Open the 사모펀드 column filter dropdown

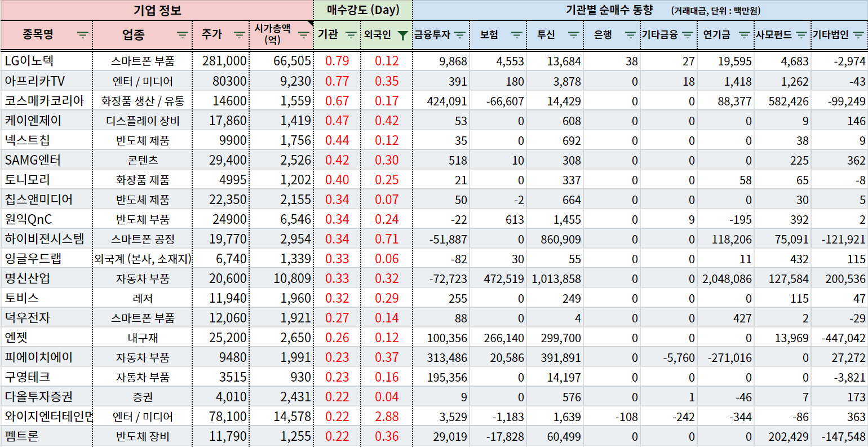(801, 35)
